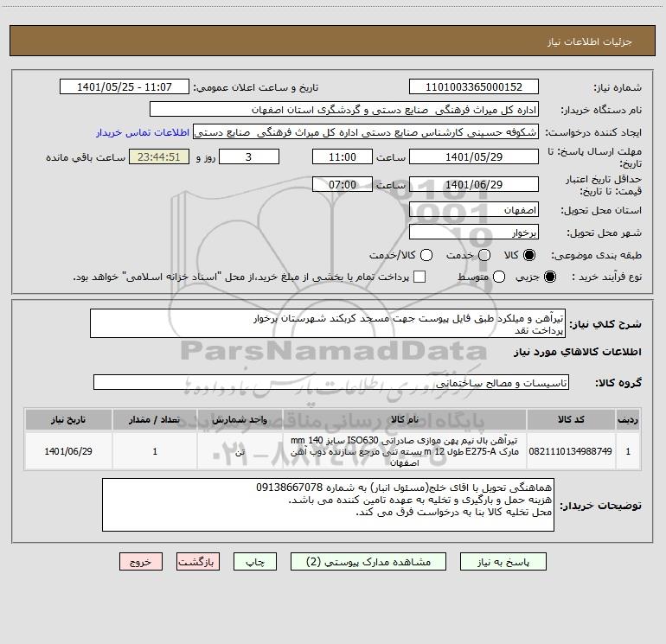Click the بازگشت back button
This screenshot has height=644, width=666.
(198, 562)
